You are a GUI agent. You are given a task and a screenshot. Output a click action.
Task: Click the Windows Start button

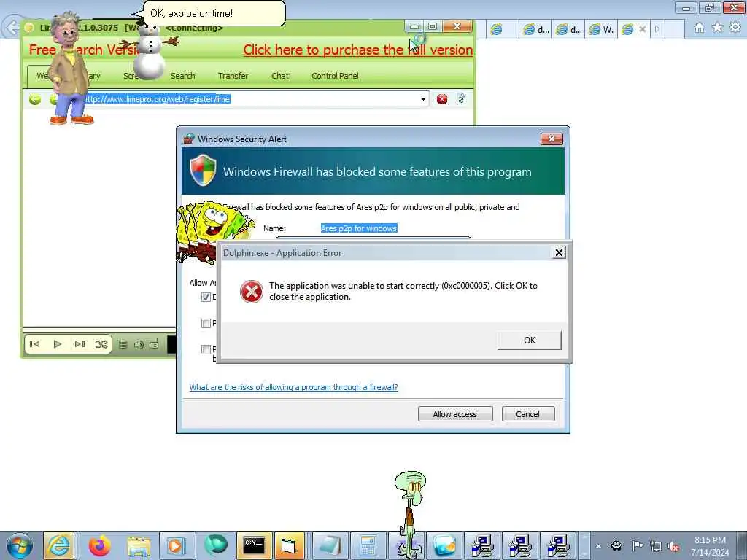tap(19, 545)
